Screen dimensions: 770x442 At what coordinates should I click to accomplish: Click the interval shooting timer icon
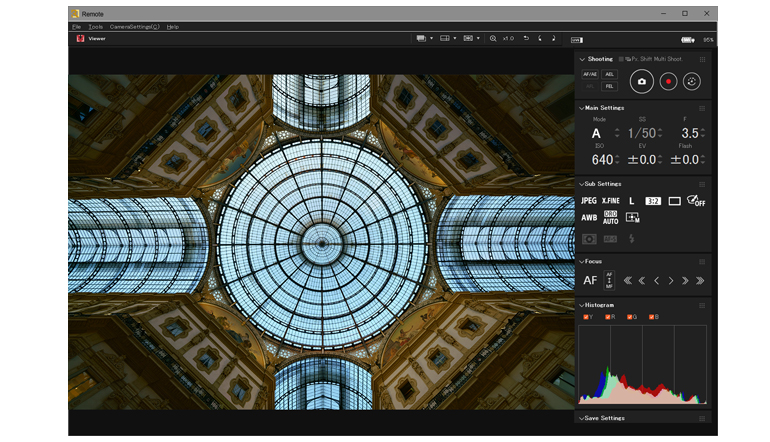click(x=691, y=82)
